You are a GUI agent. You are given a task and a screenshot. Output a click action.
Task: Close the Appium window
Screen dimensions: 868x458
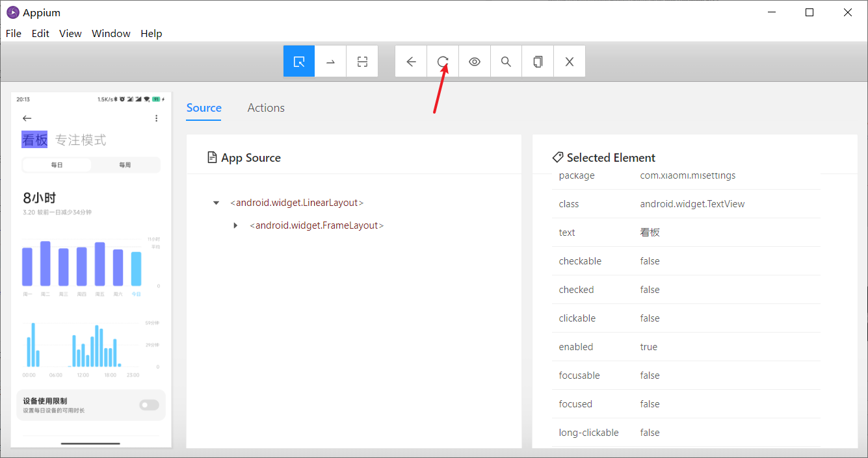848,12
